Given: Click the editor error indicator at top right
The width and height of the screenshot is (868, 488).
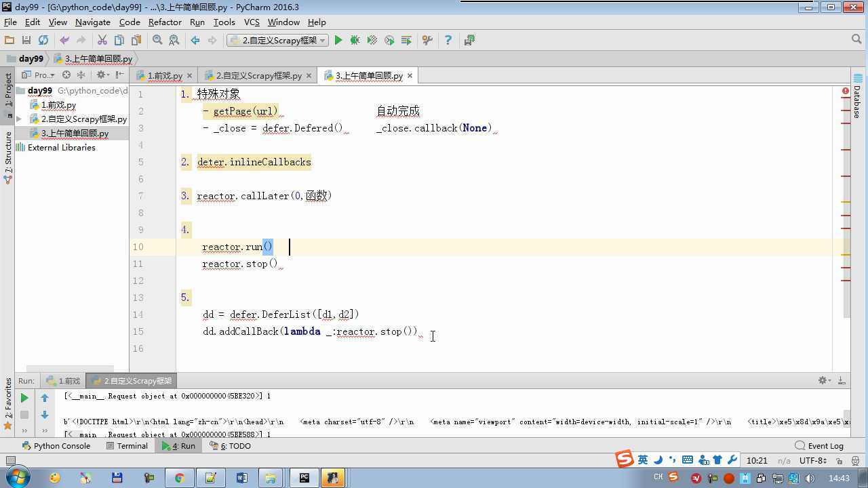Looking at the screenshot, I should pos(846,91).
